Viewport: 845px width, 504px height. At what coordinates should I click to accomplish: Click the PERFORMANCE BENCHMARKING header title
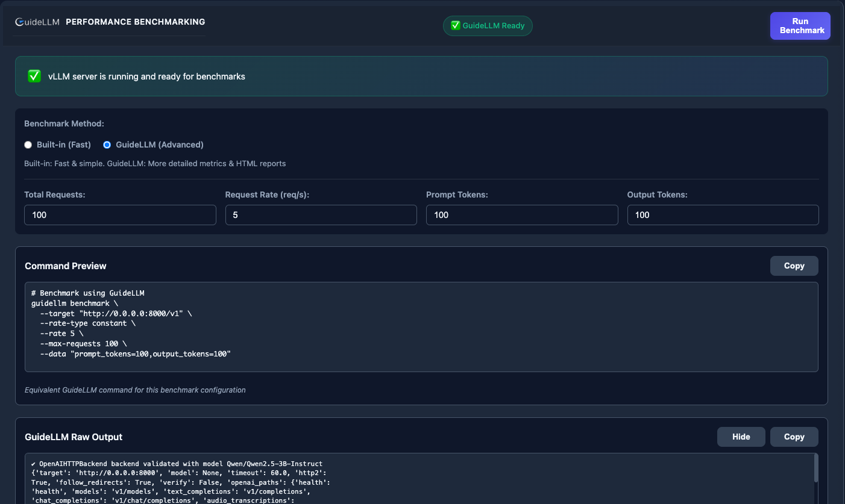[x=135, y=22]
